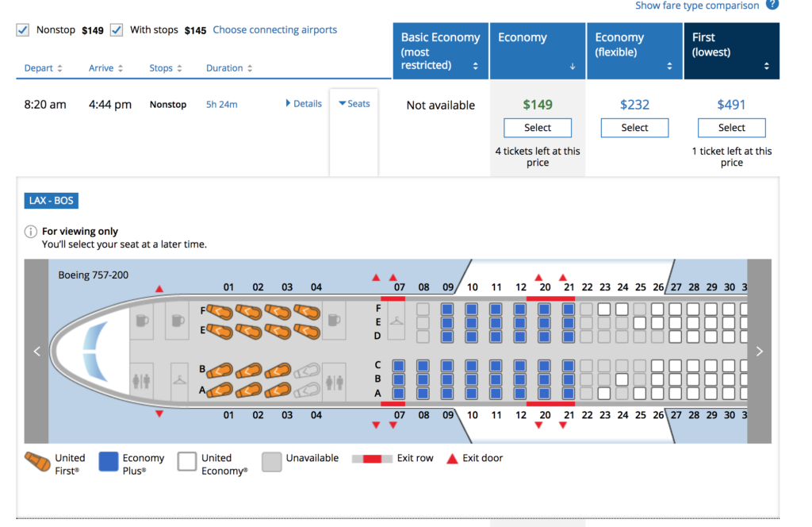Click the info icon beside For viewing only

31,232
